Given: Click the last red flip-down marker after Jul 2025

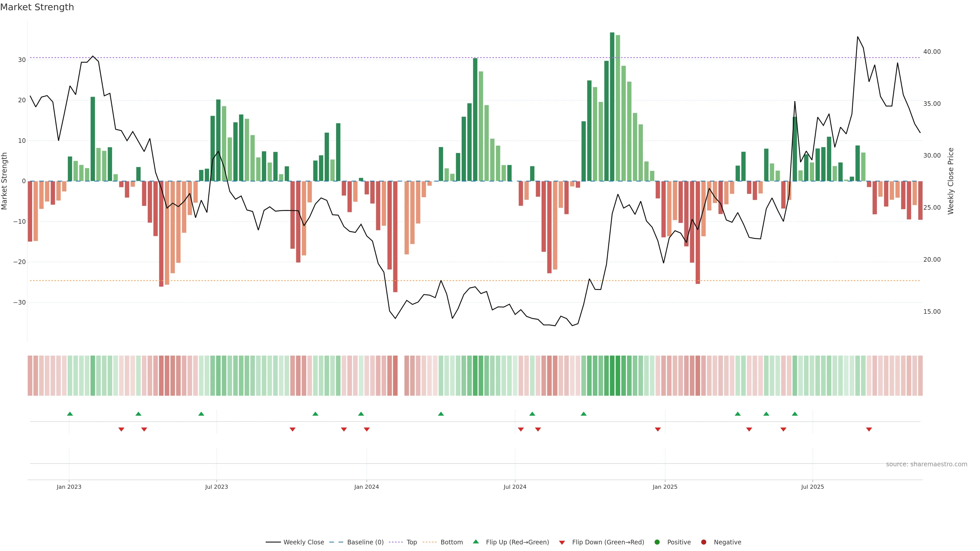Looking at the screenshot, I should (869, 429).
